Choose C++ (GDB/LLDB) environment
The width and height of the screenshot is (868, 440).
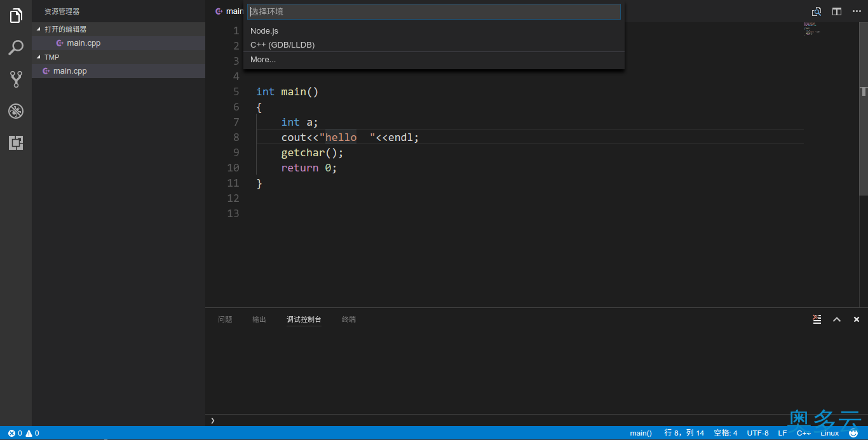[x=434, y=44]
